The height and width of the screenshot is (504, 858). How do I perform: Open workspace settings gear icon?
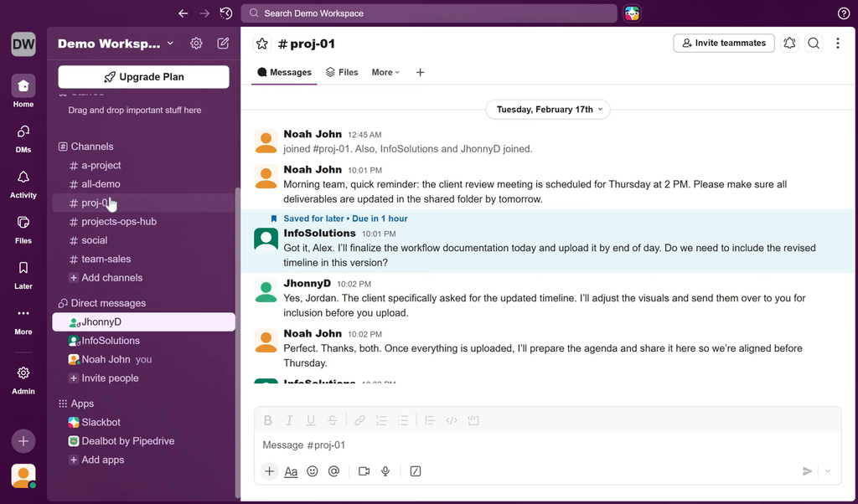[196, 44]
